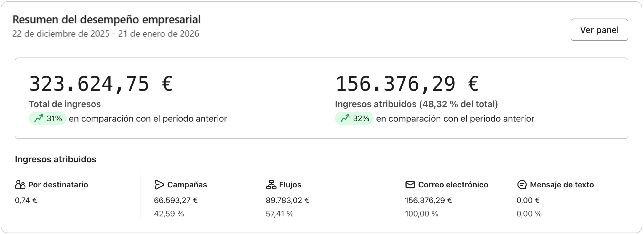Viewport: 644px width, 234px height.
Task: Click the Mensaje de texto bubble icon
Action: coord(522,185)
